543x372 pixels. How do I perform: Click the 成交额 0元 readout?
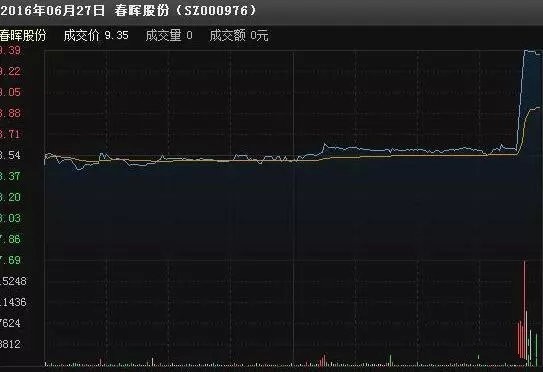(239, 35)
